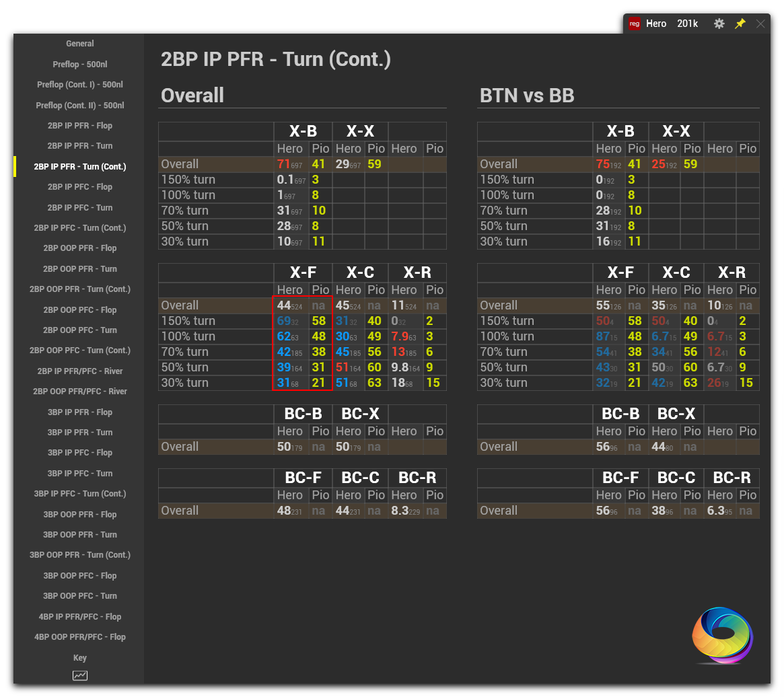
Task: Unpin the Hero stats overlay
Action: [740, 23]
